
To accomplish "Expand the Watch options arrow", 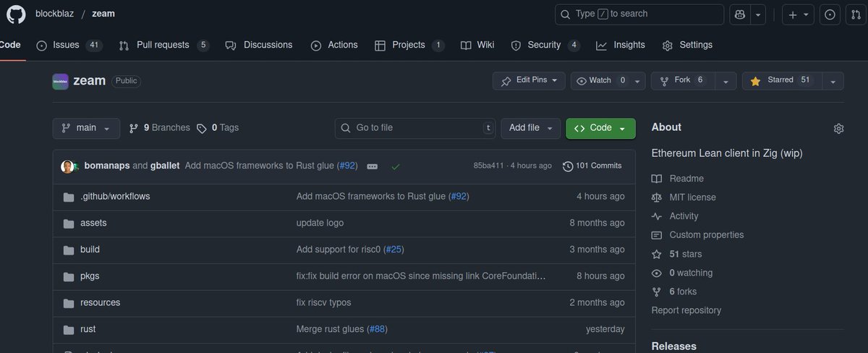I will (638, 81).
